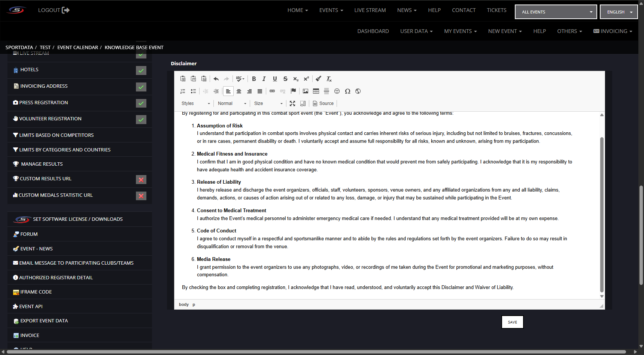Viewport: 644px width, 355px height.
Task: Toggle left text alignment
Action: pyautogui.click(x=228, y=91)
